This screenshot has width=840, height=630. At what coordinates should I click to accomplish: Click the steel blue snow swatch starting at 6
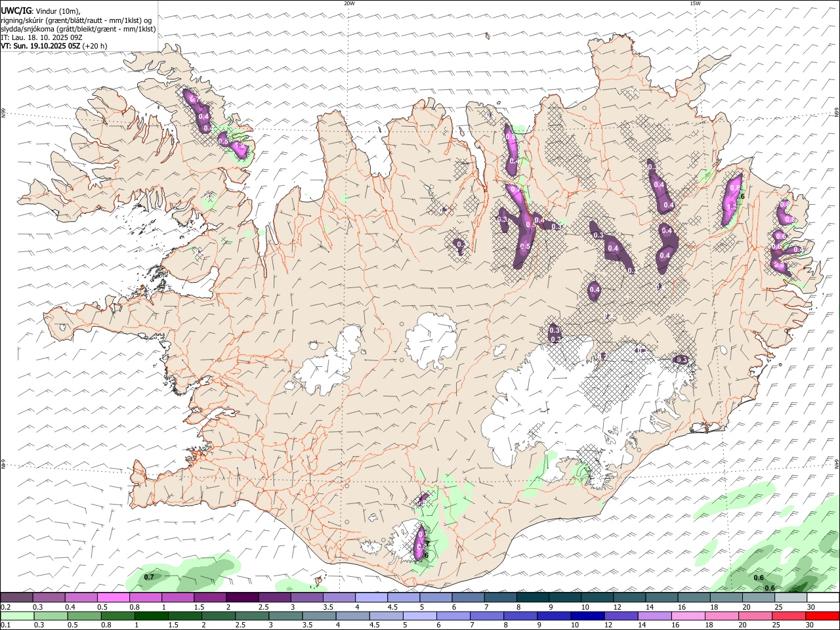click(x=468, y=597)
